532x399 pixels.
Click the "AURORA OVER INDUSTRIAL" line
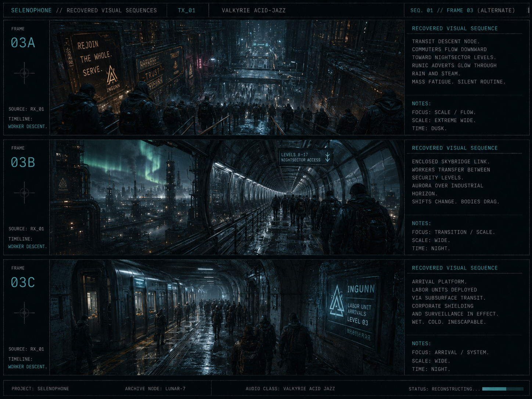447,186
